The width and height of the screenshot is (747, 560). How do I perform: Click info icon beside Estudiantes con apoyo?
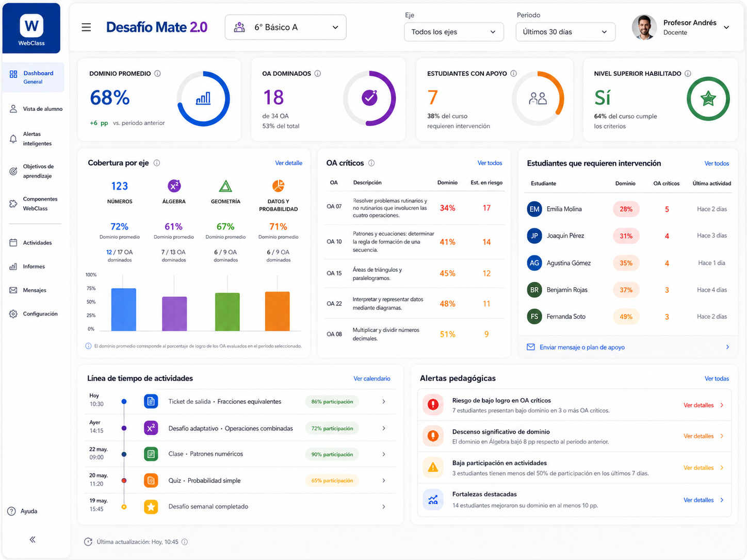513,74
